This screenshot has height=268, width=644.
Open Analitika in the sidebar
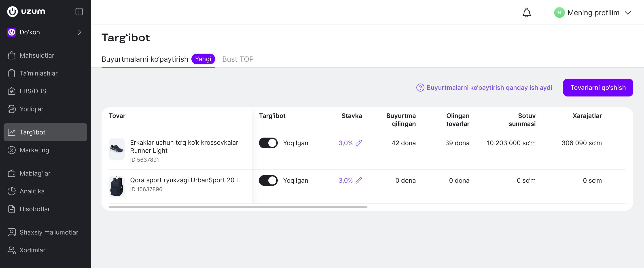pos(45,191)
